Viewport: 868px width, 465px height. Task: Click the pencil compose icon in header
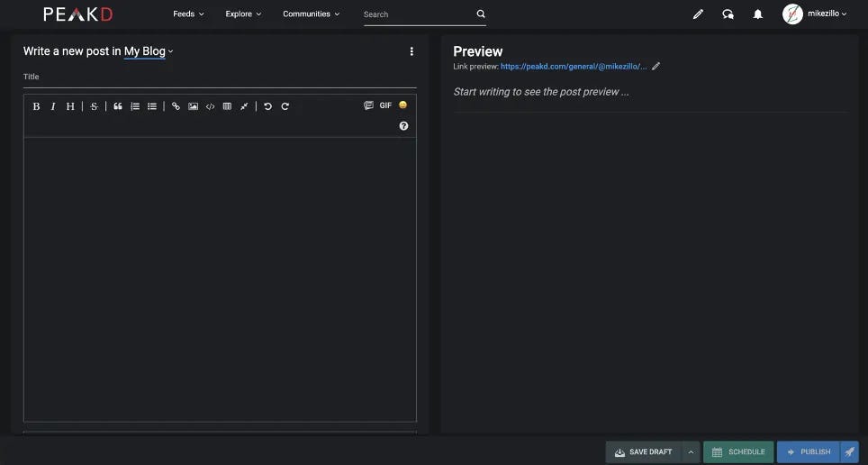698,14
